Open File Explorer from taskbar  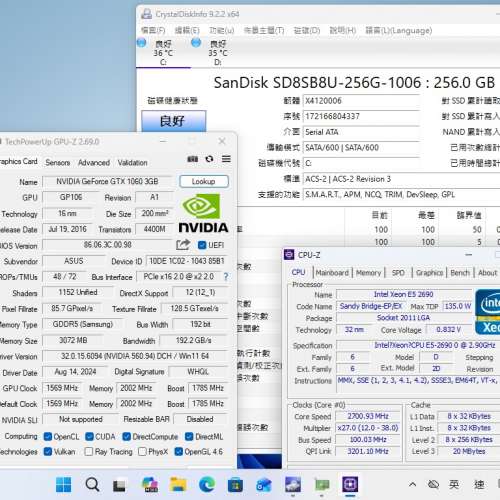(x=178, y=485)
